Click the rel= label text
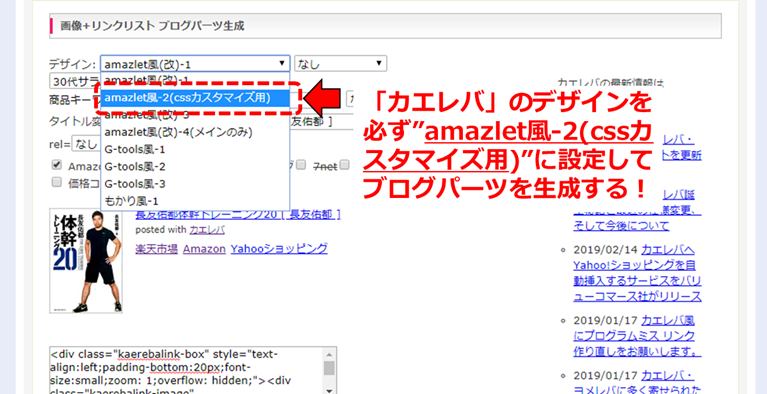Image resolution: width=767 pixels, height=394 pixels. tap(60, 143)
